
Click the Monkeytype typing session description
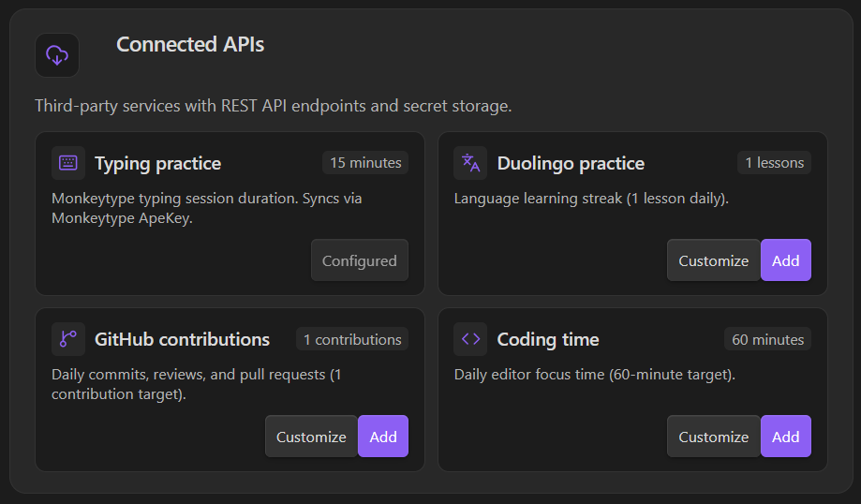click(206, 208)
